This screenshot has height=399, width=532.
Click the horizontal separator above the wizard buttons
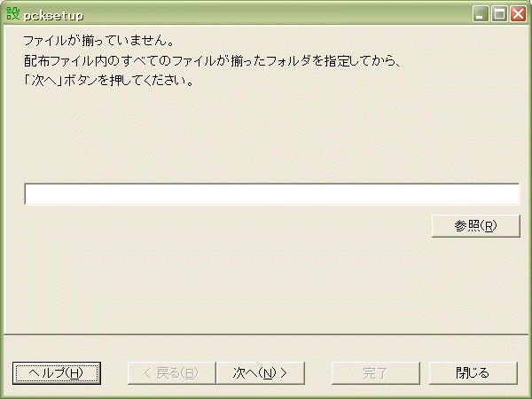(x=266, y=335)
